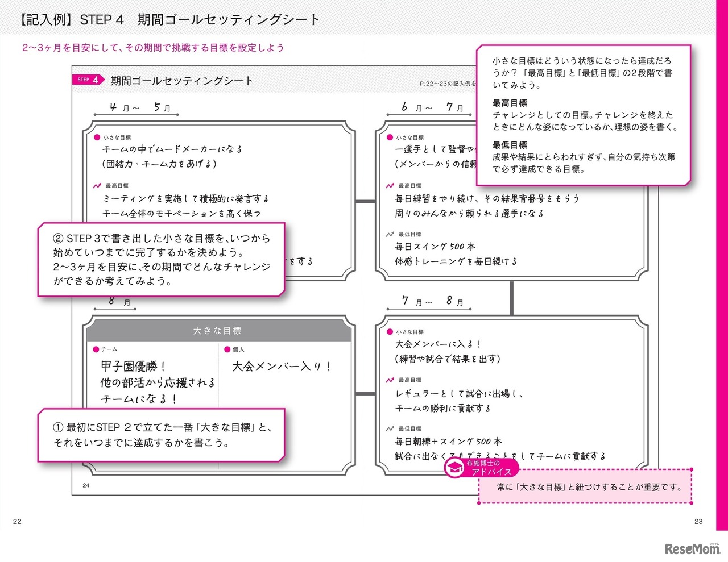Click 最高目標 trend icon in June–July box

[390, 186]
